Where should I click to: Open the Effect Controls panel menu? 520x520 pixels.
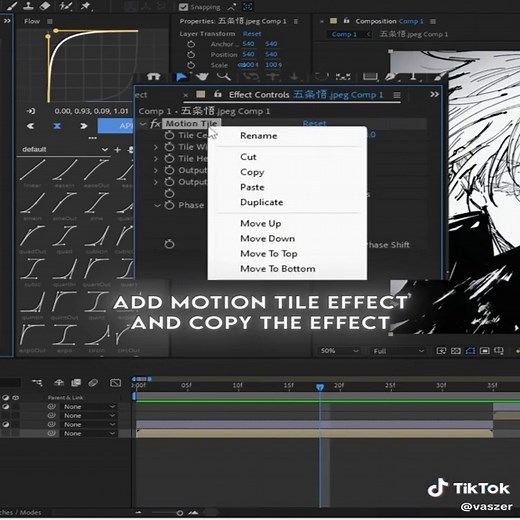(x=397, y=95)
